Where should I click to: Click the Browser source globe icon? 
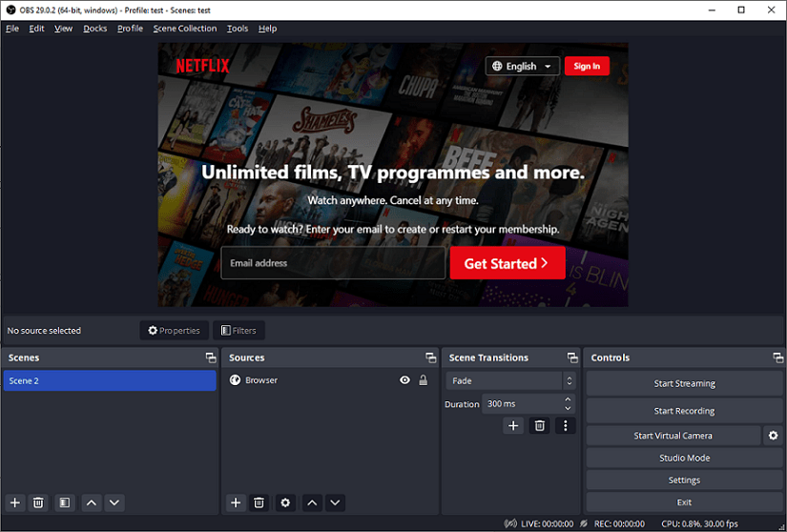click(x=235, y=380)
